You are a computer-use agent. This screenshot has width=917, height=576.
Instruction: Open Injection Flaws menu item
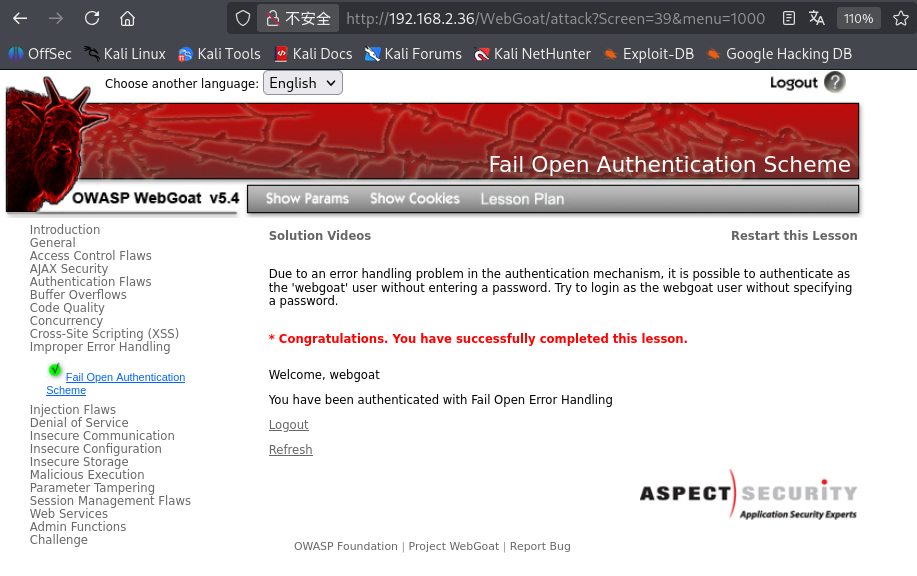coord(73,410)
